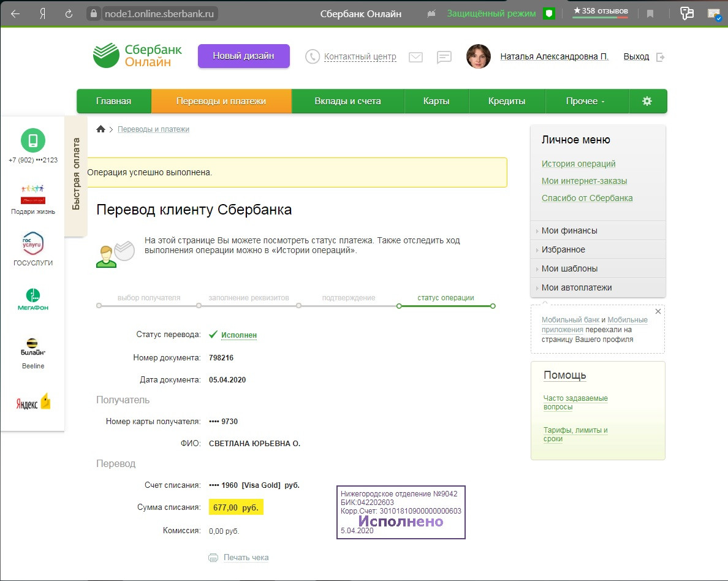Open the Вклады и счета tab
The image size is (728, 581).
[x=347, y=101]
